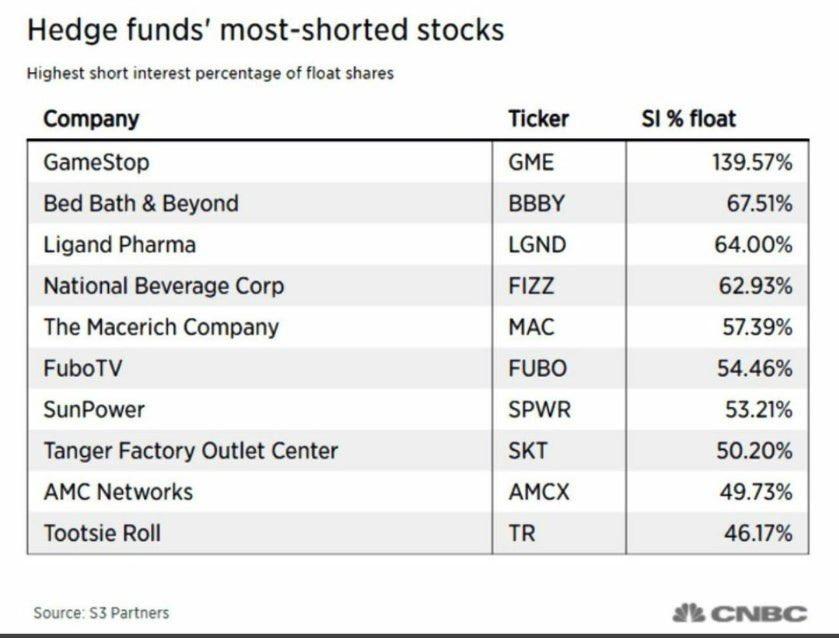Viewport: 839px width, 638px height.
Task: Click the 139.57% short interest value
Action: tap(747, 163)
